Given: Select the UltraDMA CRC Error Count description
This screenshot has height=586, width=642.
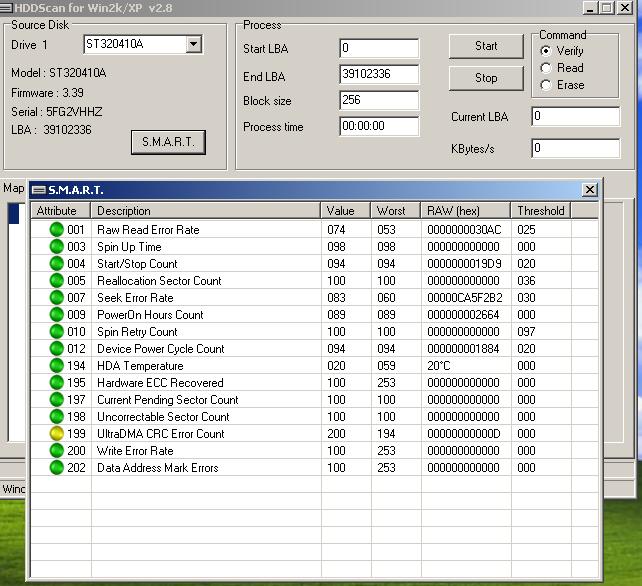Looking at the screenshot, I should click(x=160, y=434).
